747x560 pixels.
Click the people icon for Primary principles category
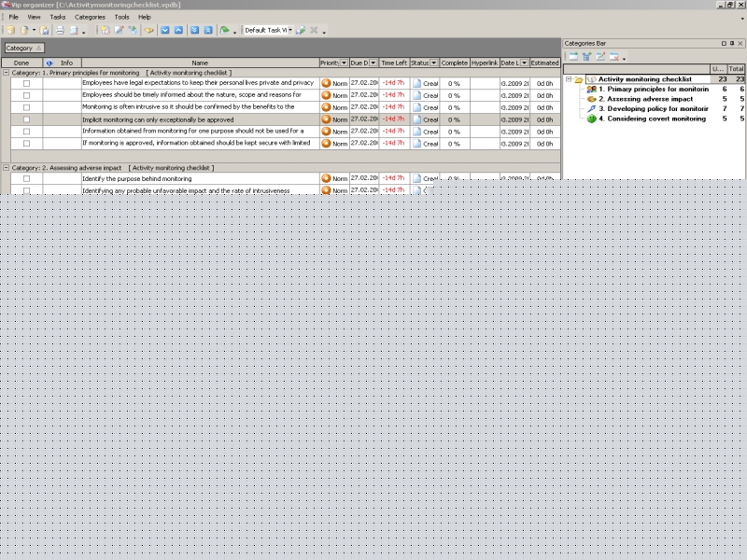click(591, 89)
